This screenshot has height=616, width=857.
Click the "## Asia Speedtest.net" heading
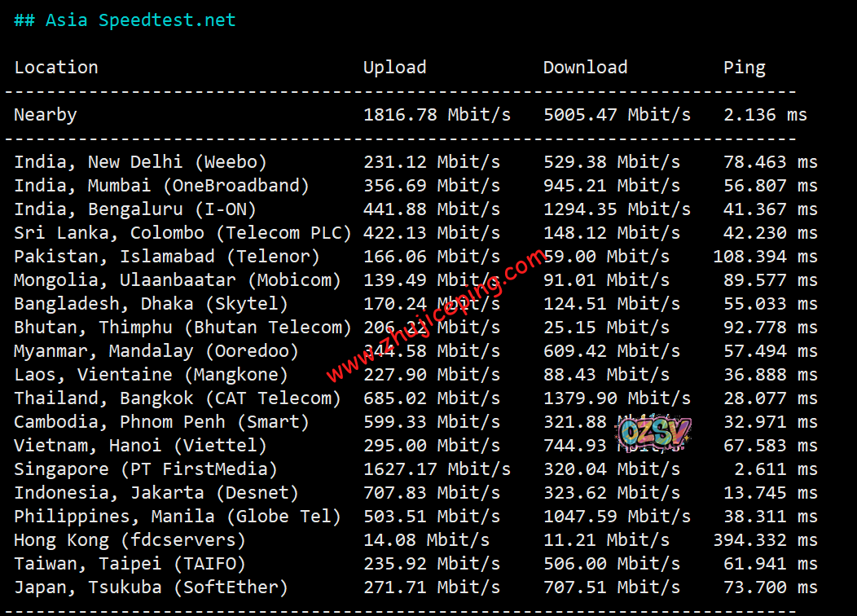(x=125, y=20)
